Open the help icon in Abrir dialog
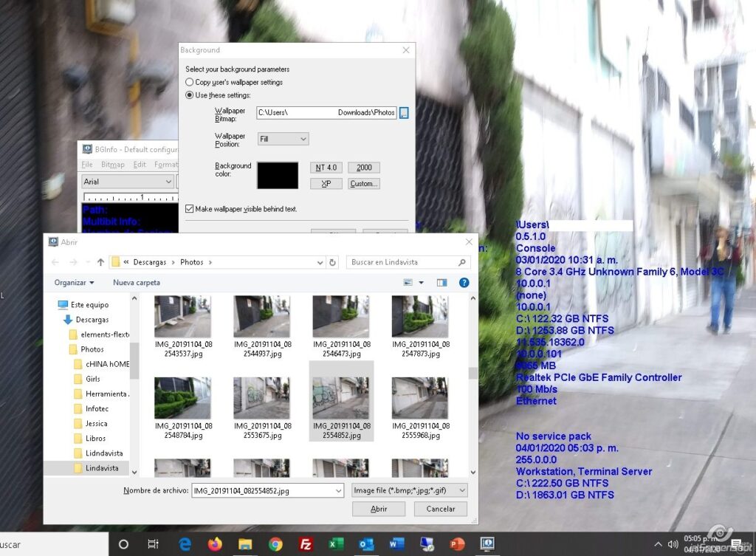The width and height of the screenshot is (756, 556). pos(464,283)
